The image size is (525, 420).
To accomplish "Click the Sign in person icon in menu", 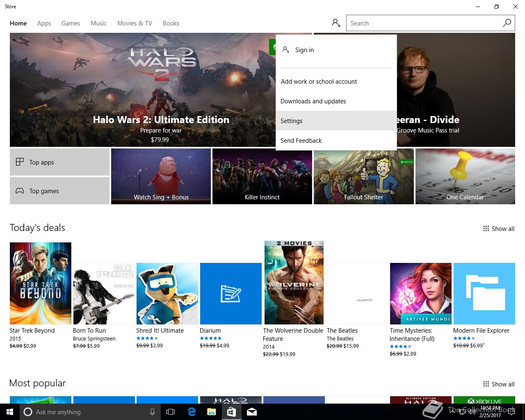I will [x=286, y=50].
